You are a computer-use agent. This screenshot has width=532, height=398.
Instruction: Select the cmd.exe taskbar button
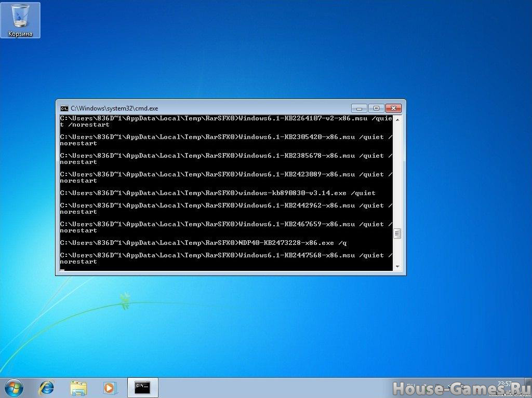(142, 388)
